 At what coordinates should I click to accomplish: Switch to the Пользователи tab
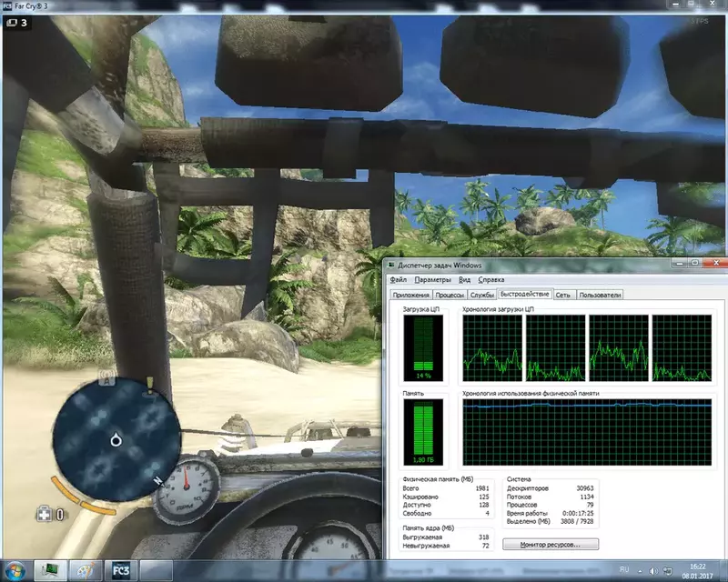600,295
